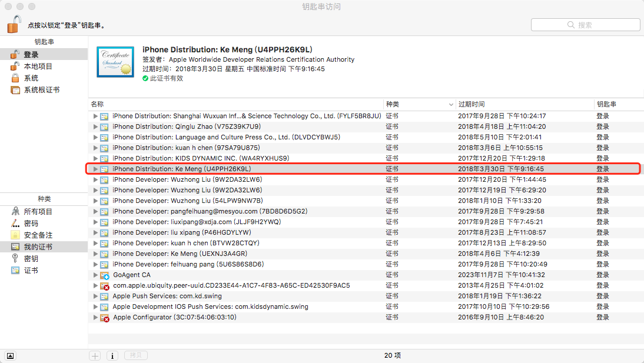Click the certificate icon for kuan h chen (BTVW28CTQY)
Screen dimensions: 644x363
pyautogui.click(x=104, y=243)
